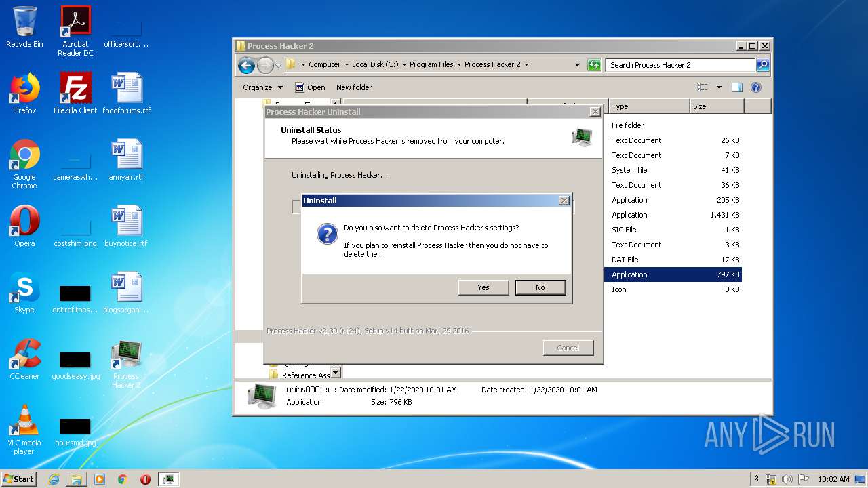Click Program Files breadcrumb

coord(431,65)
